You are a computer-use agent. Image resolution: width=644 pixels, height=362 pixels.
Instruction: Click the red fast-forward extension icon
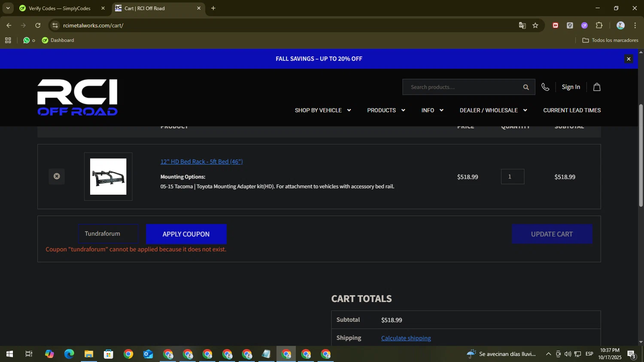coord(556,25)
